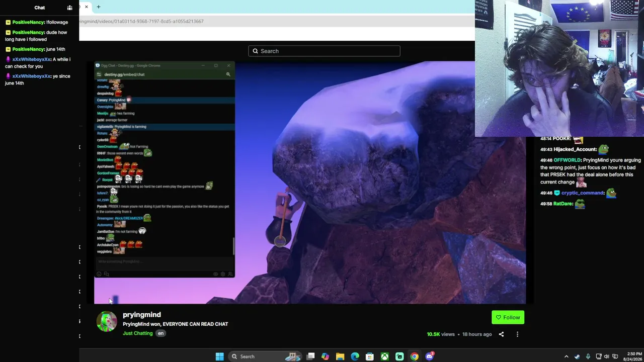Open pryingmind channel avatar
Image resolution: width=644 pixels, height=362 pixels.
click(107, 321)
